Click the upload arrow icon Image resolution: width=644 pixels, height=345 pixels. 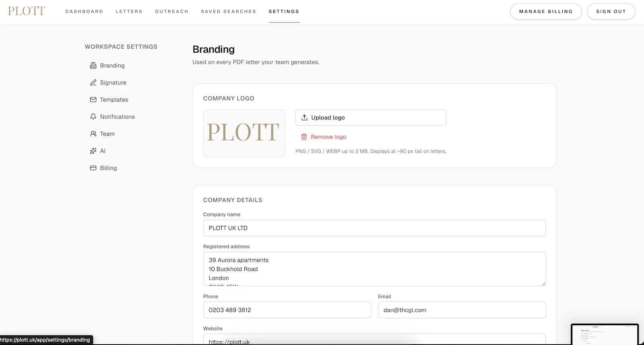[304, 117]
